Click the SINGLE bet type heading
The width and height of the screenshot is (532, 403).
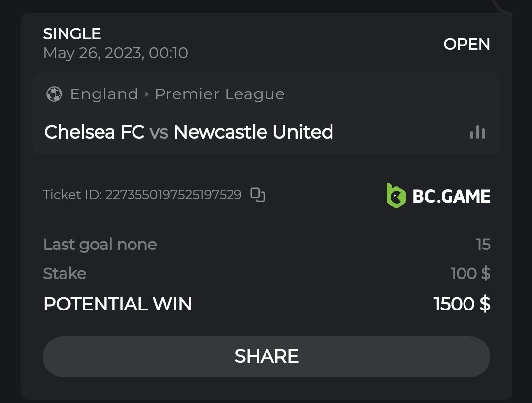(x=72, y=34)
